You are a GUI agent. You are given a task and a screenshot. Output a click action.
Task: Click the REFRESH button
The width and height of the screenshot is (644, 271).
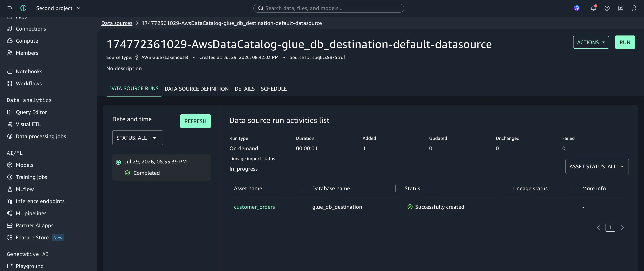point(195,121)
